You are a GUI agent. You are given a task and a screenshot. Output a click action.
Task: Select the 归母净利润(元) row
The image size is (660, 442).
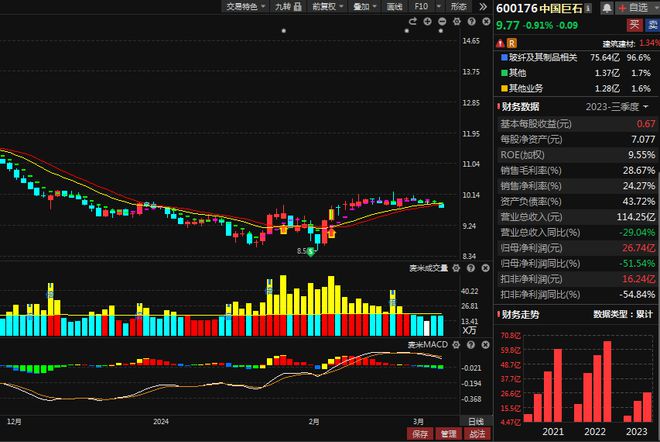(576, 248)
